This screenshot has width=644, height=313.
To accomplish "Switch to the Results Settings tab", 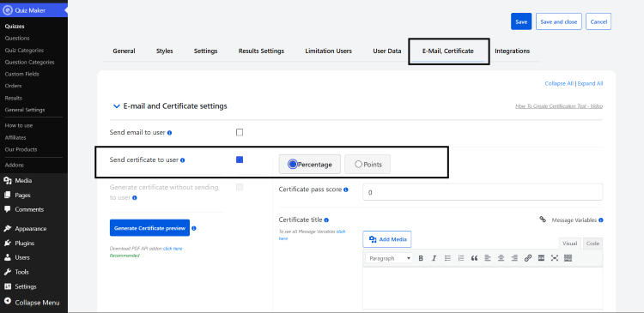I will click(261, 51).
